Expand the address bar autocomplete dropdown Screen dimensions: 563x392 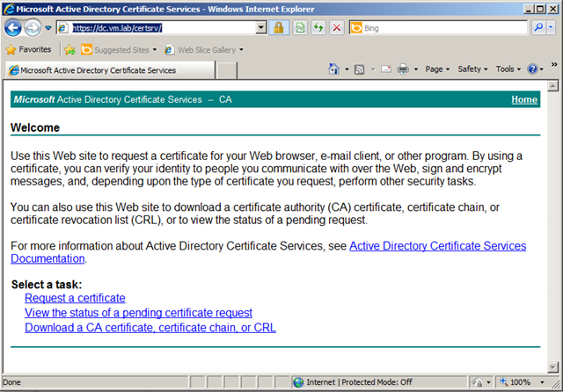pyautogui.click(x=261, y=28)
